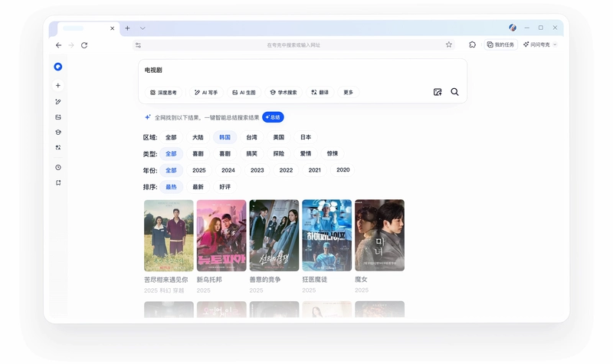Select 全部 in the 年份 row
Viewport: 613px width, 364px height.
tap(171, 170)
